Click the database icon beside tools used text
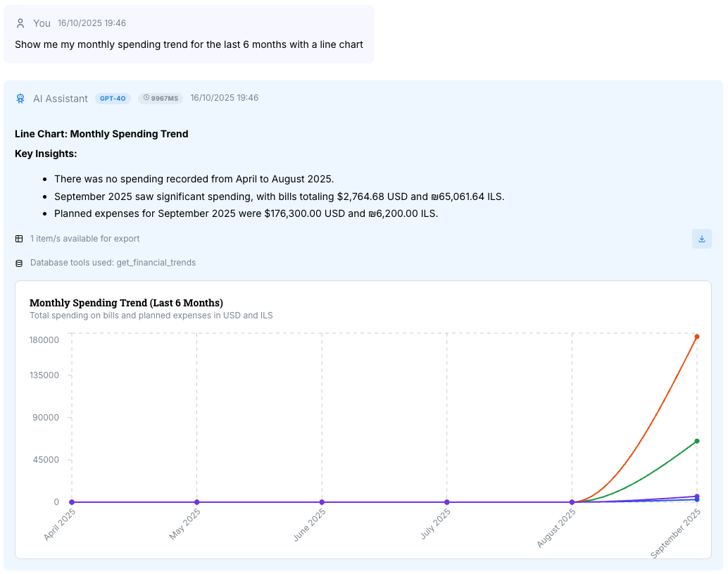728x574 pixels. (x=18, y=263)
